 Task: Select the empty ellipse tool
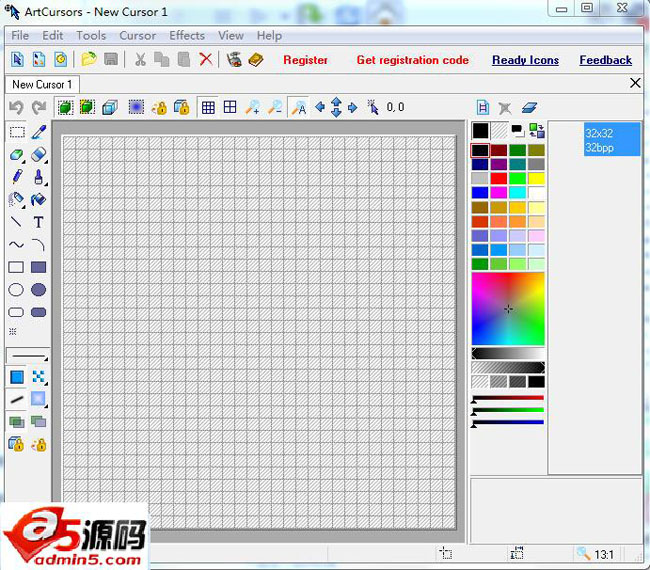click(16, 290)
